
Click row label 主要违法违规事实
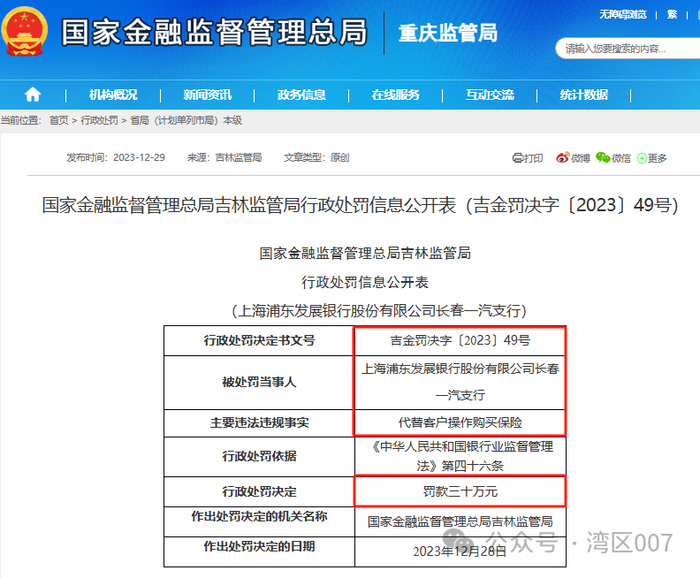(x=259, y=423)
